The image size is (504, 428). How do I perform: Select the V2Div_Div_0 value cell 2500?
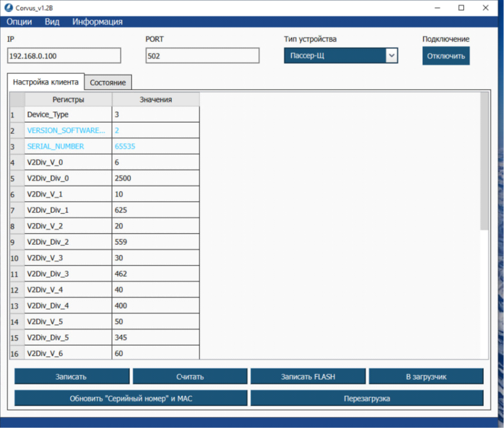click(156, 178)
